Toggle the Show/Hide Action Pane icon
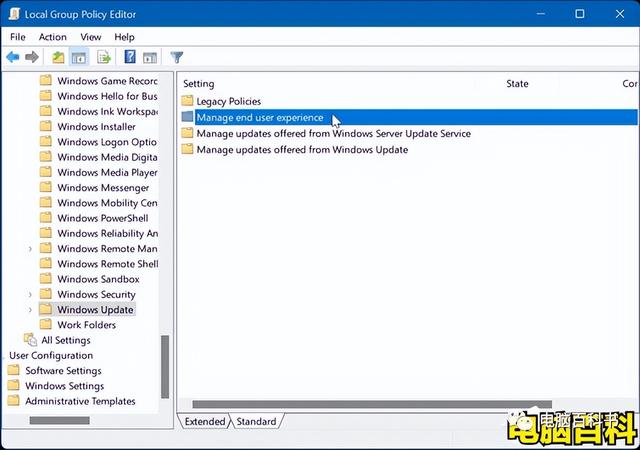640x450 pixels. [x=150, y=58]
